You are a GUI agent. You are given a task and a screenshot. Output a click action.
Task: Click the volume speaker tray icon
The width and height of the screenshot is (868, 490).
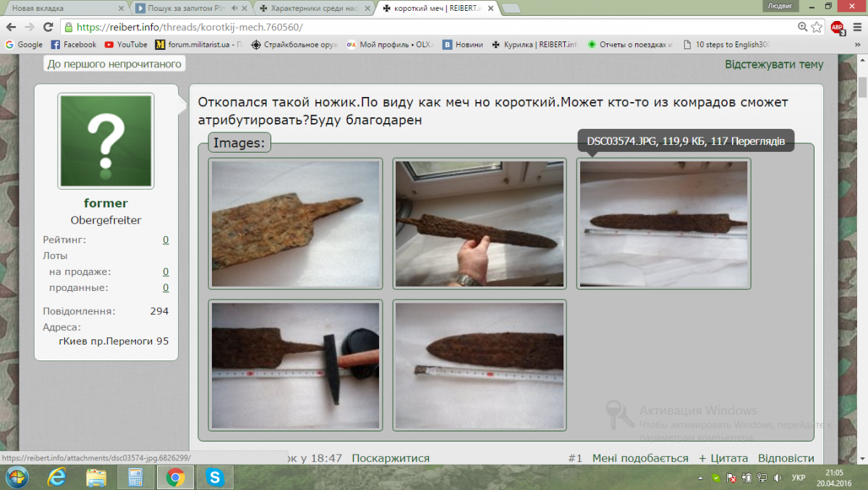[x=777, y=478]
